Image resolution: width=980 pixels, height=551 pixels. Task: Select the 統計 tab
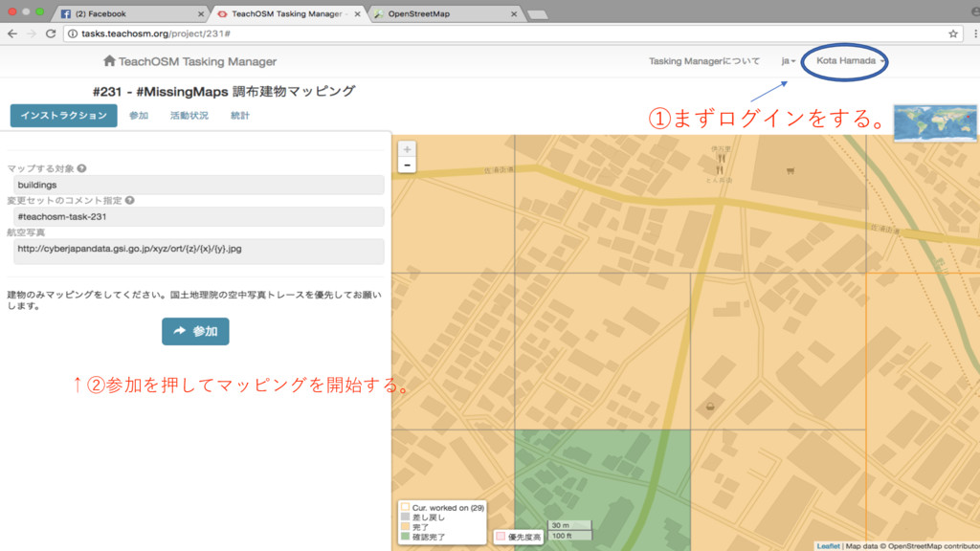pyautogui.click(x=239, y=116)
